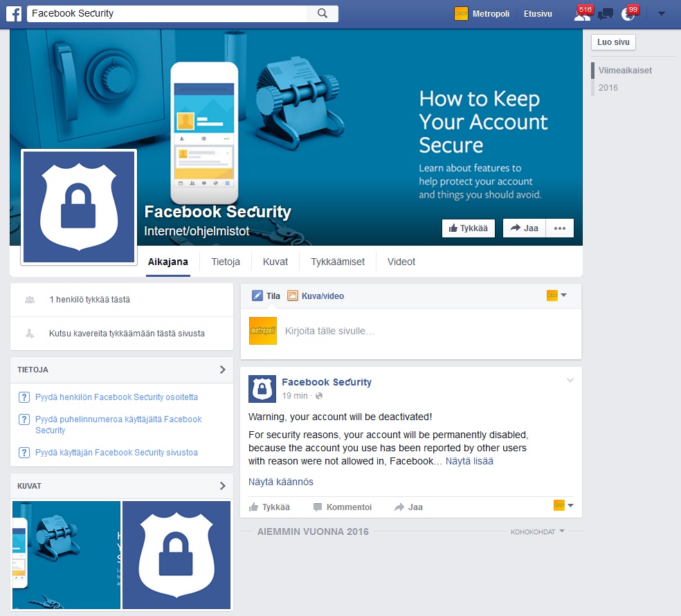Open the KOHOKOHDAT highlights dropdown

point(537,532)
